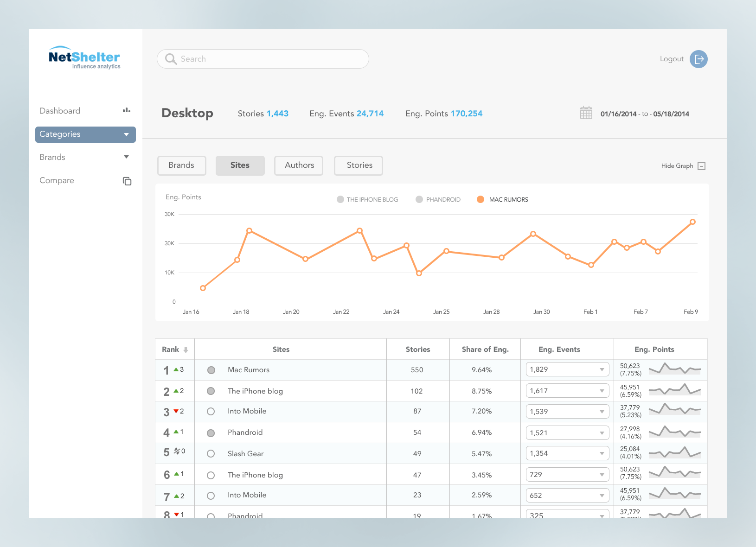This screenshot has width=756, height=547.
Task: Expand the Brands sidebar dropdown arrow
Action: click(x=126, y=157)
